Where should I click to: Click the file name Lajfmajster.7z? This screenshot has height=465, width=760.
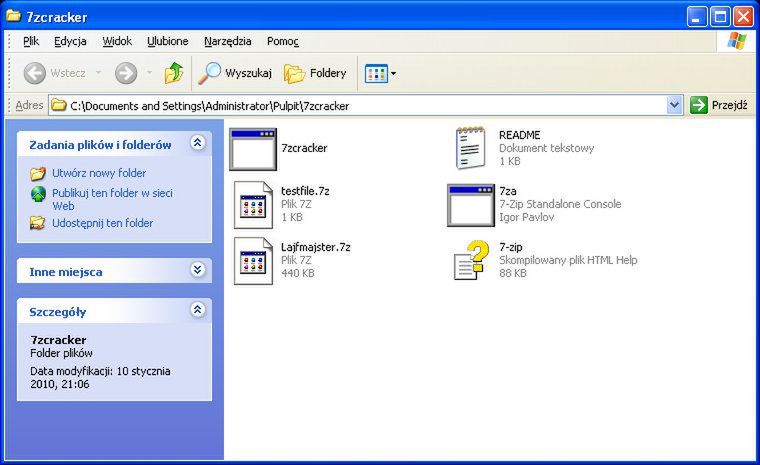[316, 247]
